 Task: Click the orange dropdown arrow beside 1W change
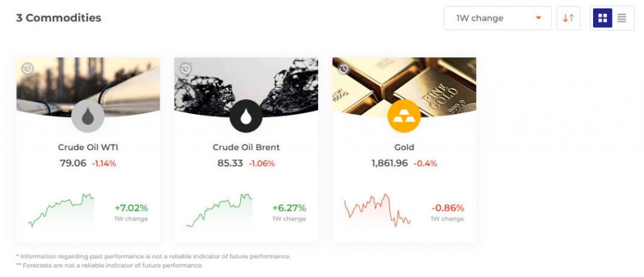[538, 18]
